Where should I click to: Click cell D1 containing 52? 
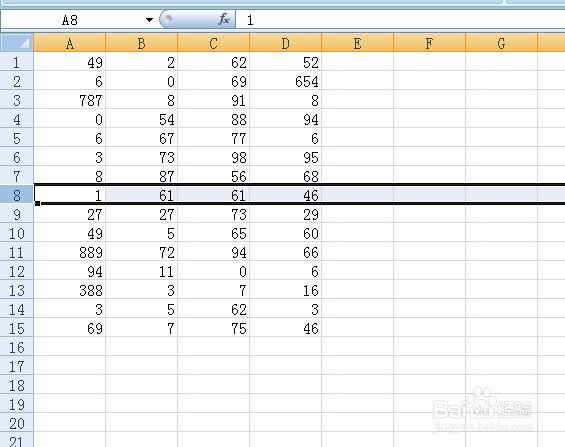coord(285,62)
